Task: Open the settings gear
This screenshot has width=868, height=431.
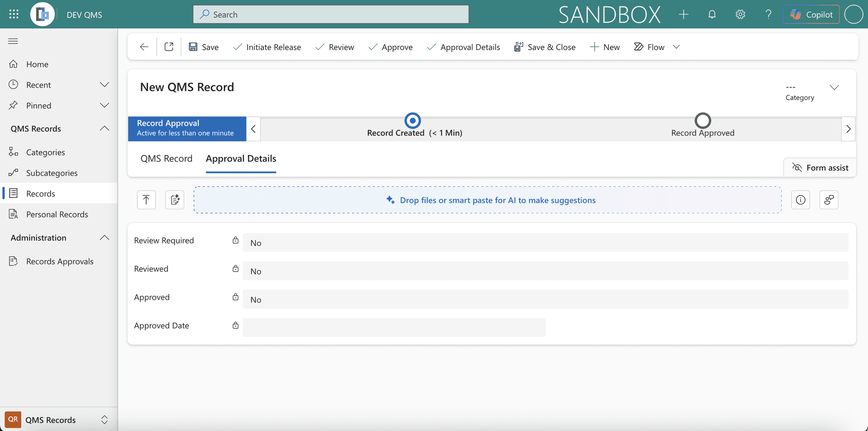Action: click(740, 14)
